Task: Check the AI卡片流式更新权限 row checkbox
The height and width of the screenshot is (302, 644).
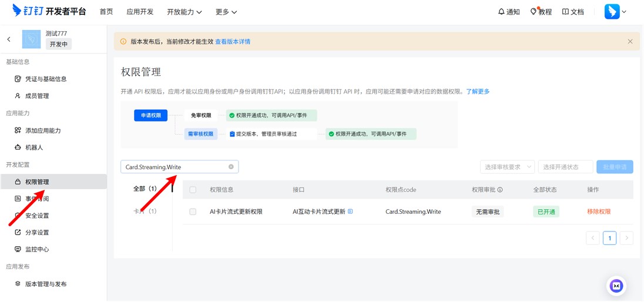Action: coord(193,212)
